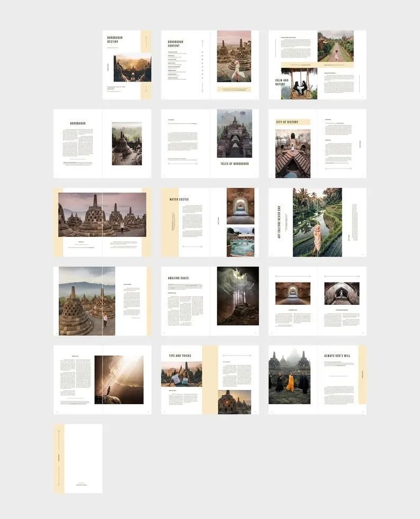This screenshot has width=420, height=519.
Task: Click the Water Castle heading
Action: click(x=179, y=199)
